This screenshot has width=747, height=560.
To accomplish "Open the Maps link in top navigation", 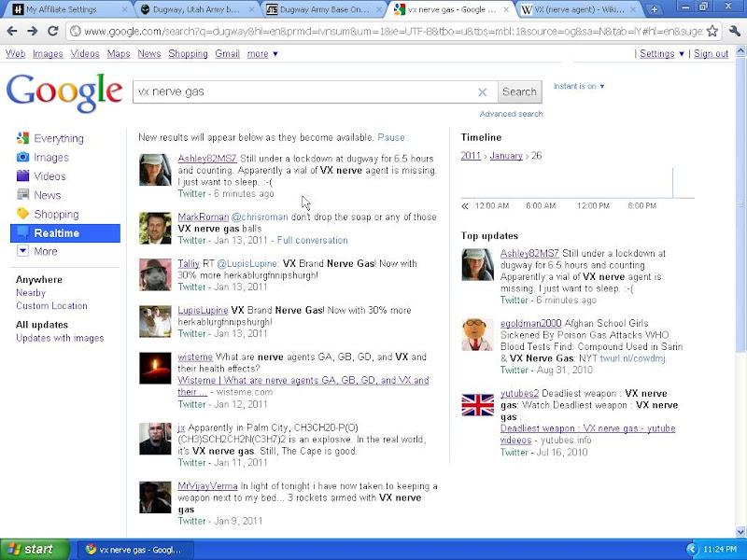I will [x=119, y=54].
